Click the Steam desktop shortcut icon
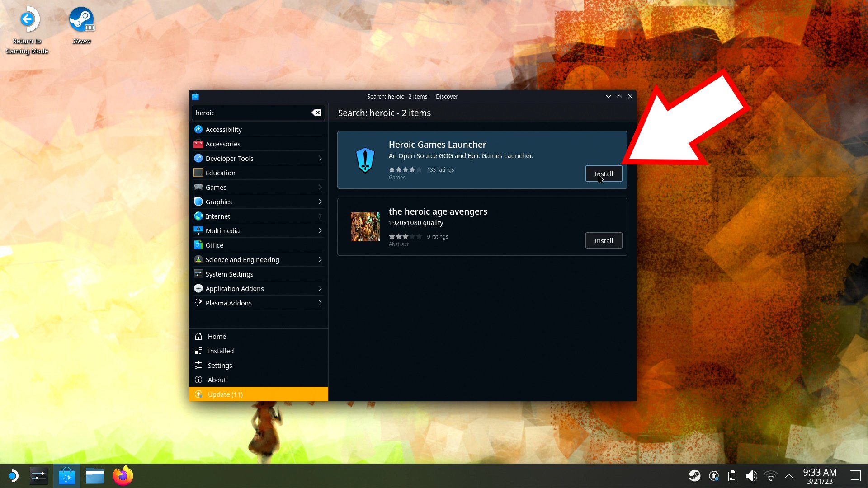Image resolution: width=868 pixels, height=488 pixels. click(x=81, y=20)
